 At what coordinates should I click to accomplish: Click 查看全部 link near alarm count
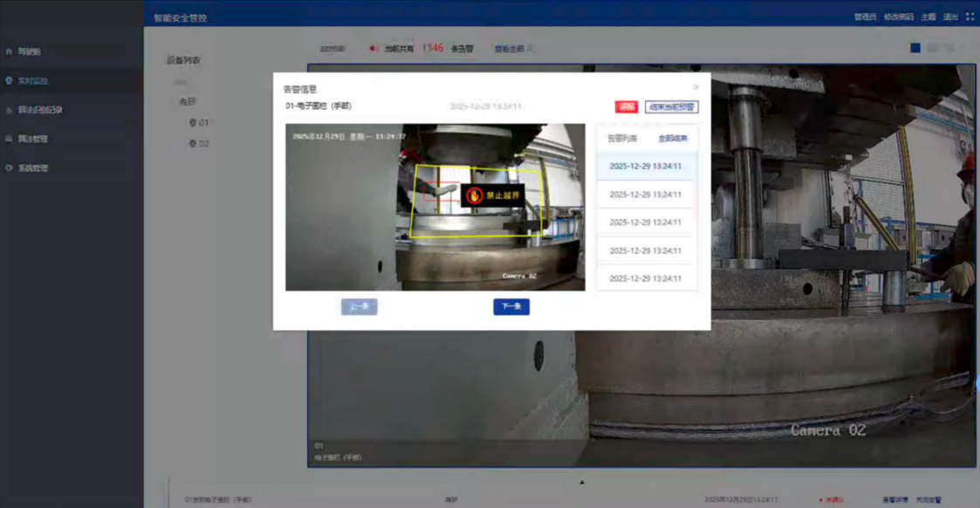click(510, 49)
